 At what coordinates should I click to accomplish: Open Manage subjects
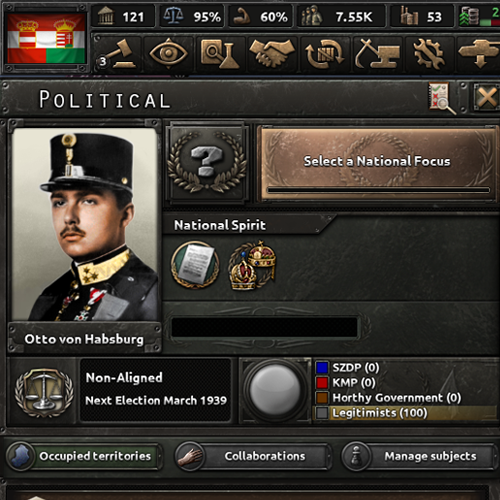(x=419, y=456)
